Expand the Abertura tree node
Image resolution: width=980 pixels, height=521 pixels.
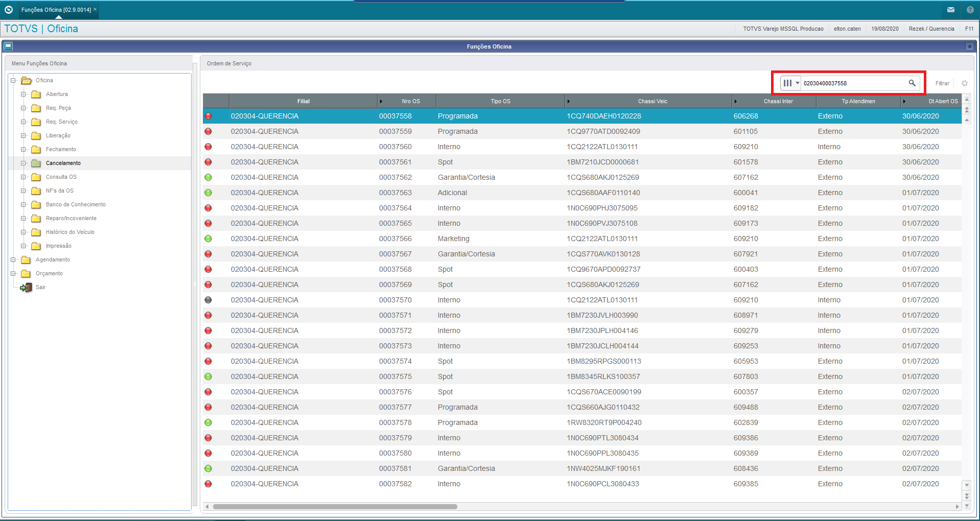[x=24, y=94]
